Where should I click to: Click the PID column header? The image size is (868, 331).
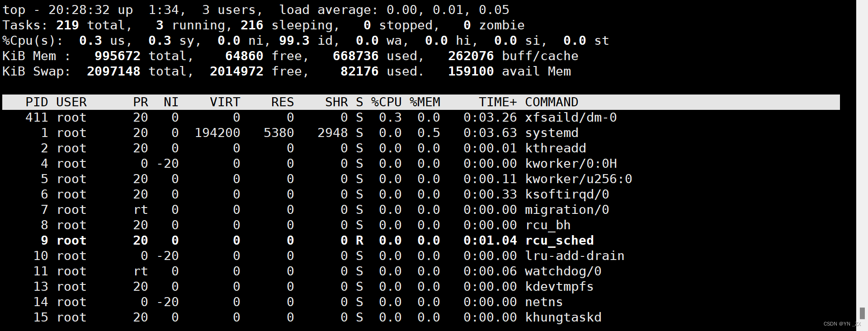(37, 102)
